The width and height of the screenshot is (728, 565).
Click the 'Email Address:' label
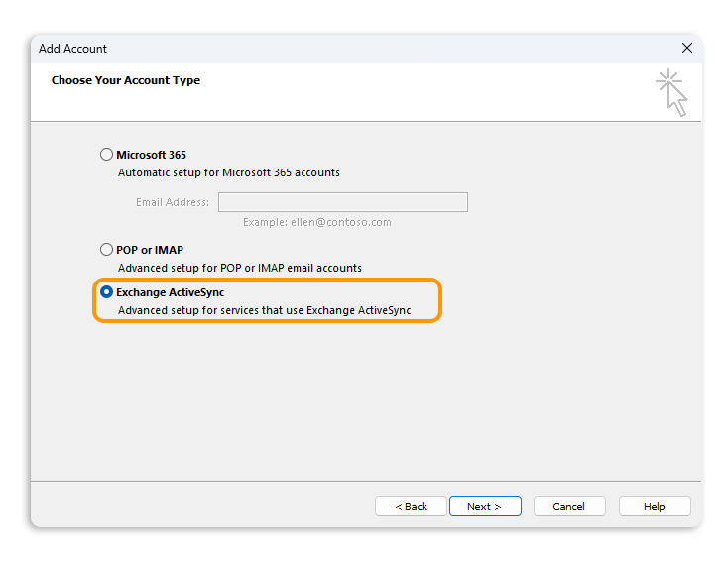(x=173, y=202)
